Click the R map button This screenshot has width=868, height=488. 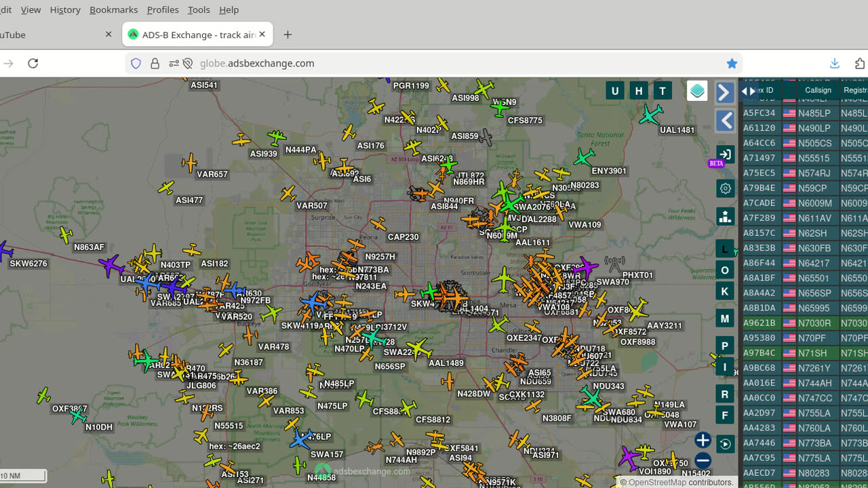click(x=724, y=394)
